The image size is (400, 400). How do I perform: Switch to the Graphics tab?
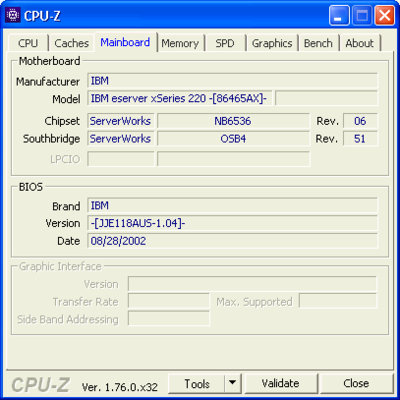click(x=272, y=43)
